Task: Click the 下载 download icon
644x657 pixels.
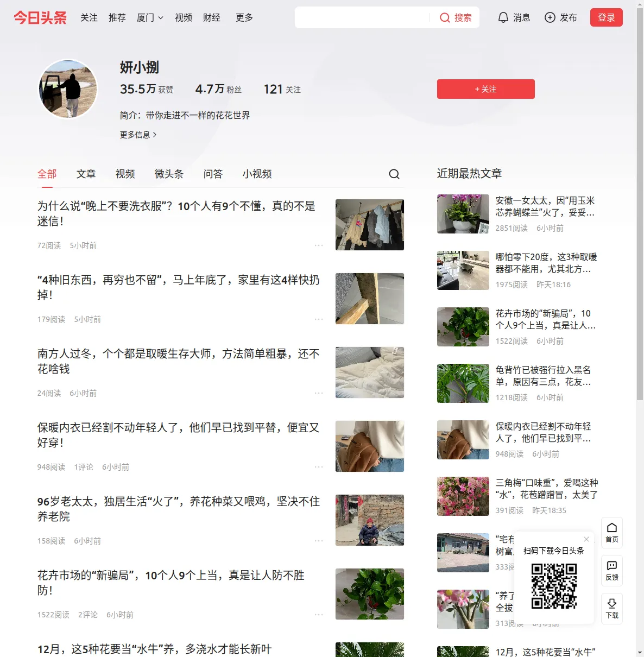Action: pos(612,609)
